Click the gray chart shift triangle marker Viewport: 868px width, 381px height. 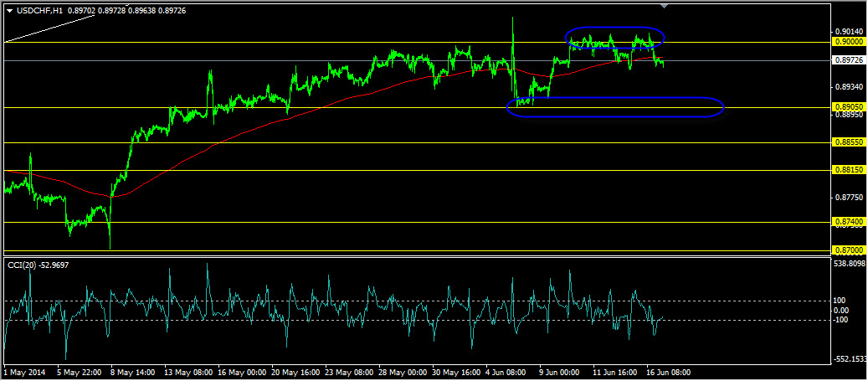pyautogui.click(x=665, y=6)
